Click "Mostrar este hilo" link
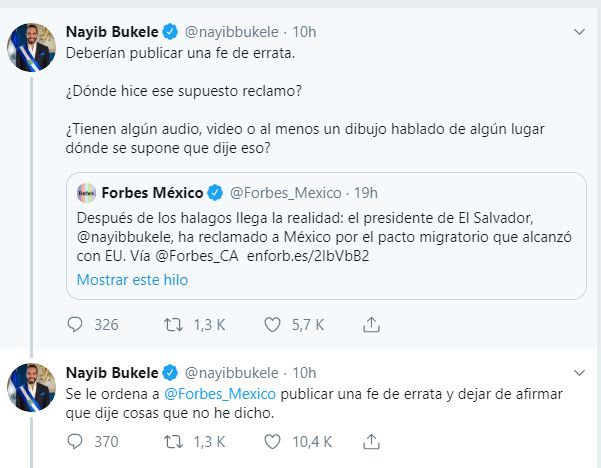This screenshot has height=468, width=601. pyautogui.click(x=132, y=280)
